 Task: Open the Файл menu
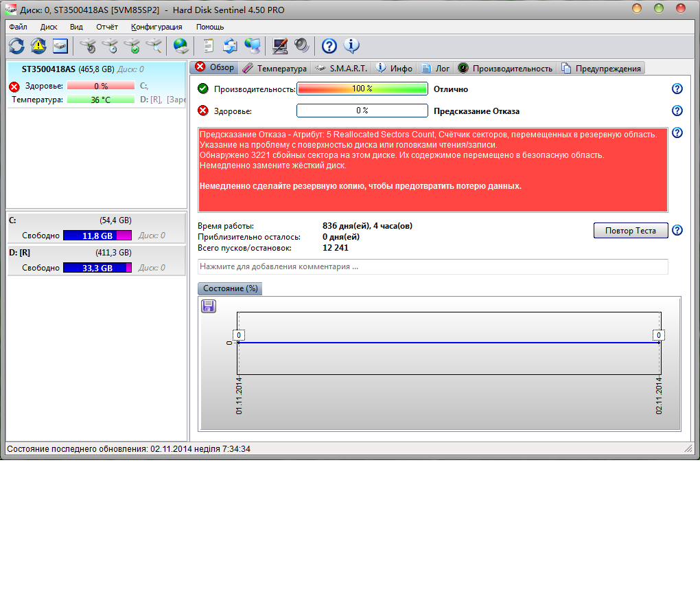(x=19, y=27)
